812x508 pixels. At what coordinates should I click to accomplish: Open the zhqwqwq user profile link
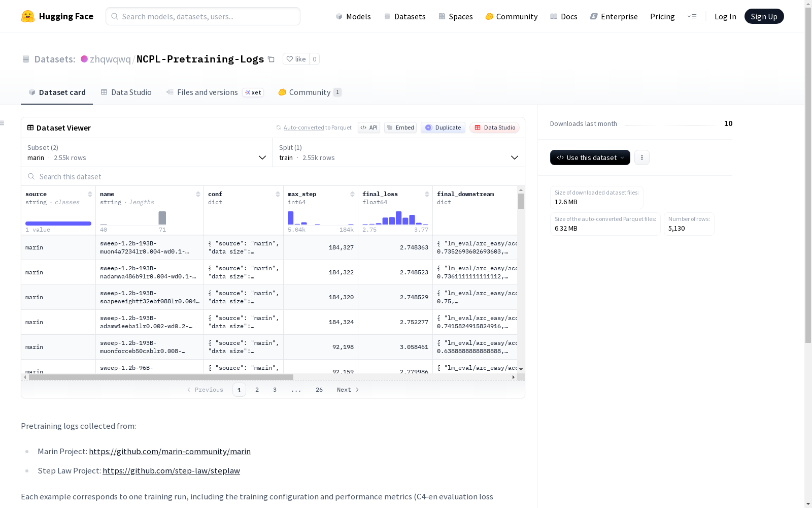click(110, 59)
